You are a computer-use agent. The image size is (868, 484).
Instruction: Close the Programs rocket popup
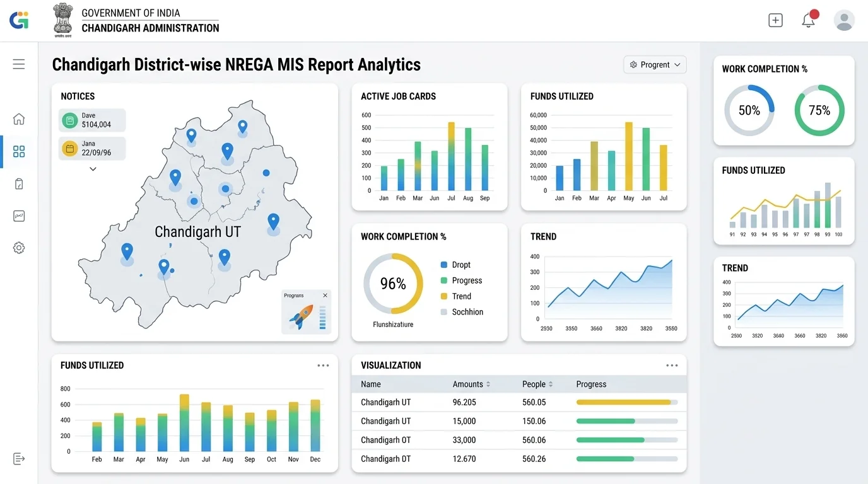325,296
